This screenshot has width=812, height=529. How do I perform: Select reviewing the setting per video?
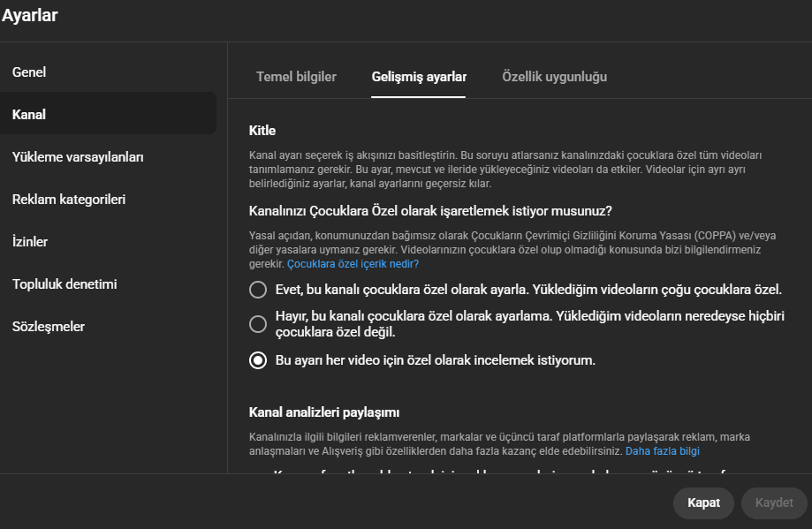[257, 359]
